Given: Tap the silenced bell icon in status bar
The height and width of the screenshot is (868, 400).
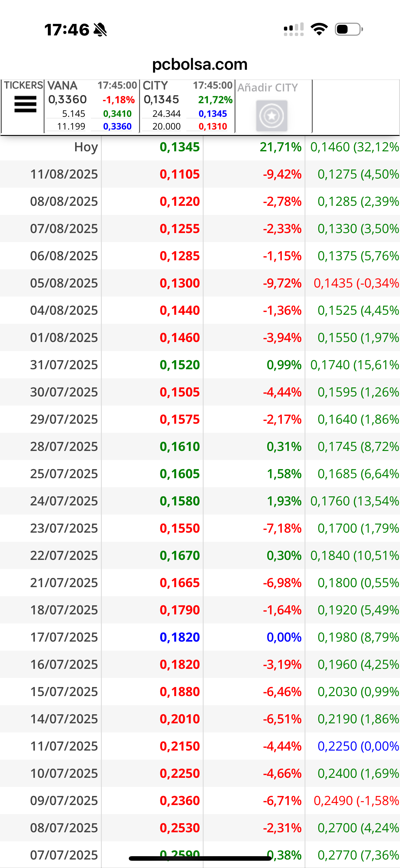Looking at the screenshot, I should coord(100,30).
